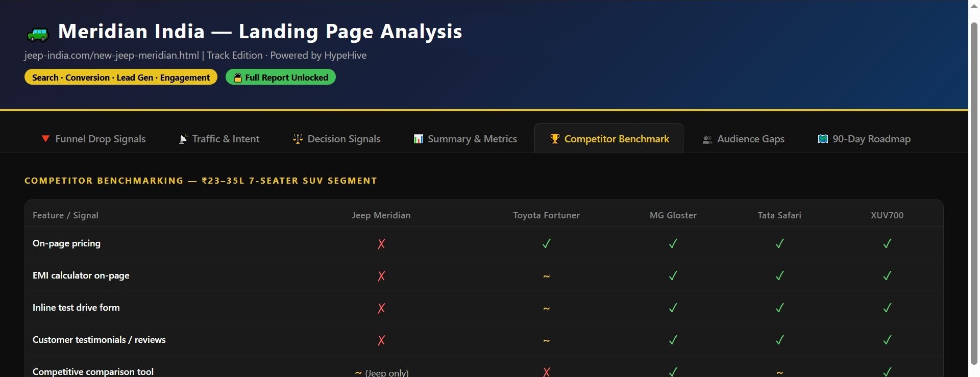Click the Meridian India Landing Page Analysis title
The width and height of the screenshot is (980, 377).
point(260,32)
